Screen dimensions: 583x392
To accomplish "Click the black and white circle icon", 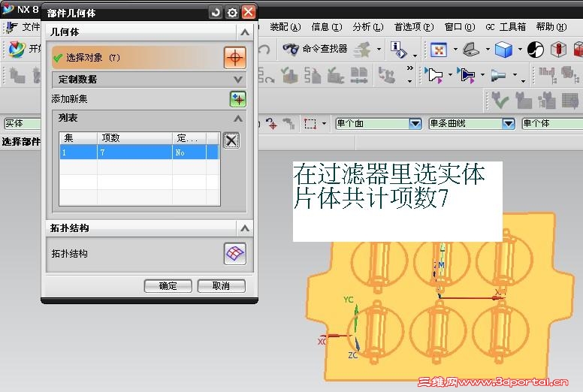I will point(536,50).
